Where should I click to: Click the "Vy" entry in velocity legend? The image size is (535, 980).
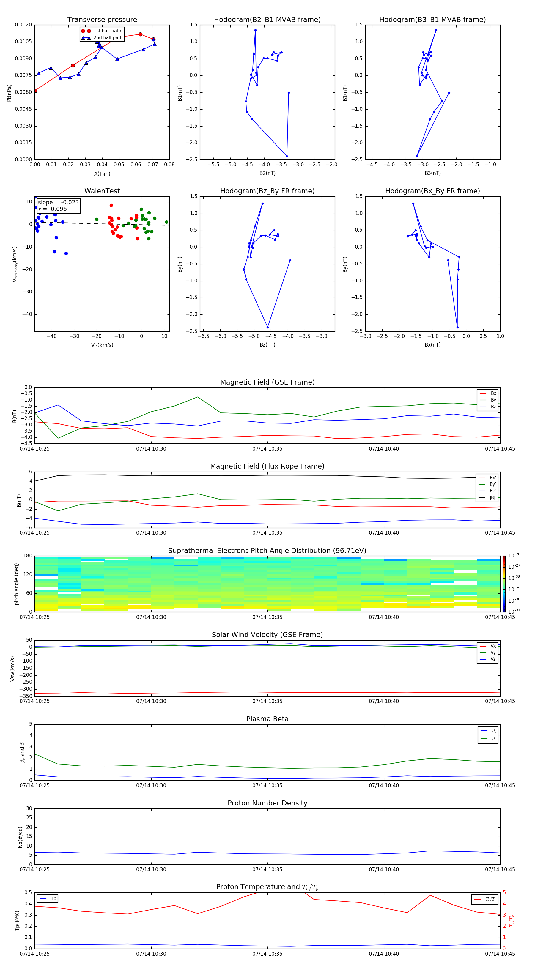coord(488,653)
